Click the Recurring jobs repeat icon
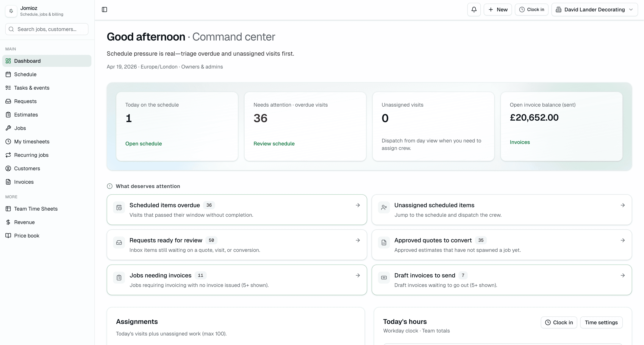The image size is (644, 345). tap(8, 155)
